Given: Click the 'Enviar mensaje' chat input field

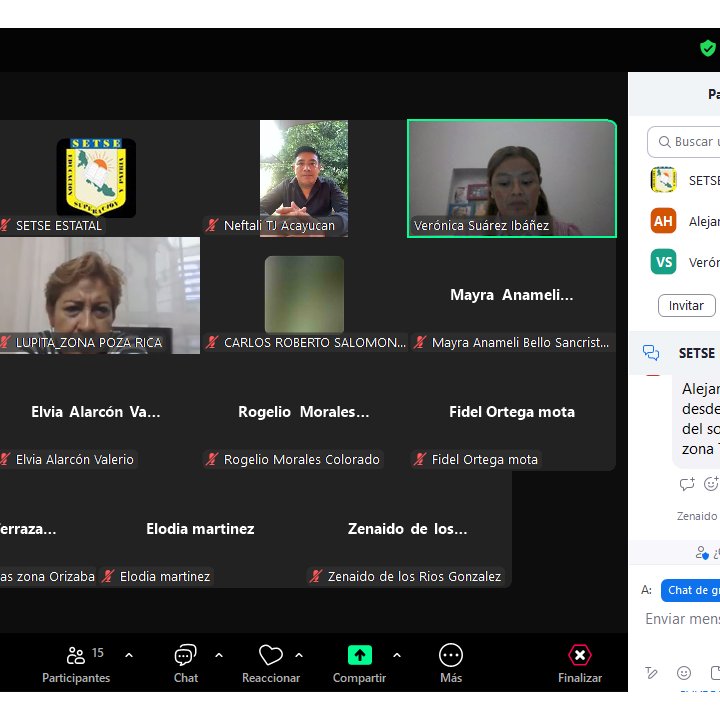Looking at the screenshot, I should point(682,619).
